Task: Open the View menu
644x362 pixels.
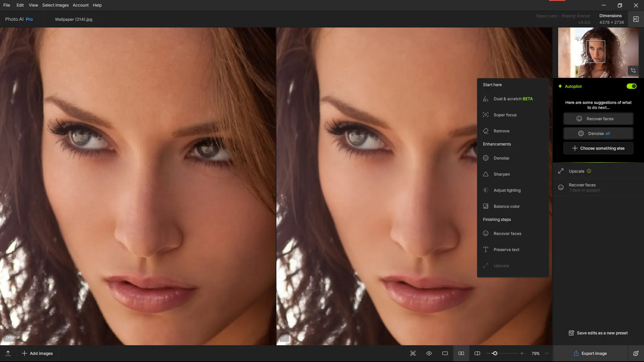Action: (33, 5)
